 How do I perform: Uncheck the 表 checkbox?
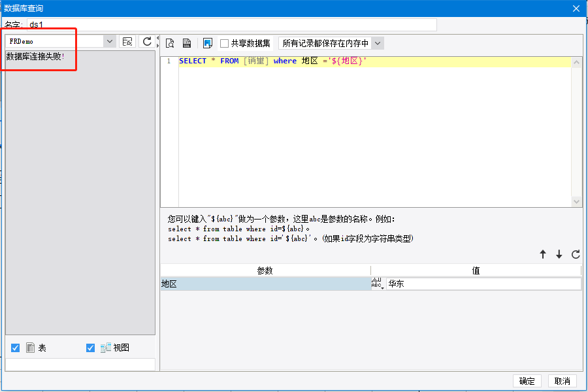16,348
